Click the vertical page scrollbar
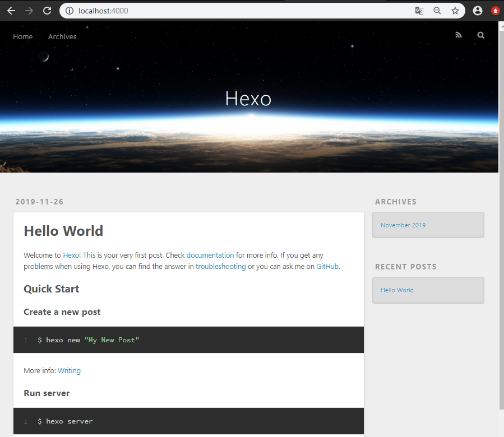This screenshot has height=437, width=504. [501, 220]
